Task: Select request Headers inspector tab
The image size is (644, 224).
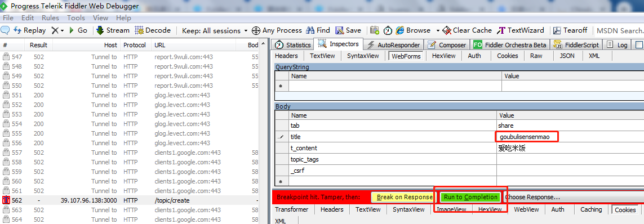Action: (x=286, y=56)
